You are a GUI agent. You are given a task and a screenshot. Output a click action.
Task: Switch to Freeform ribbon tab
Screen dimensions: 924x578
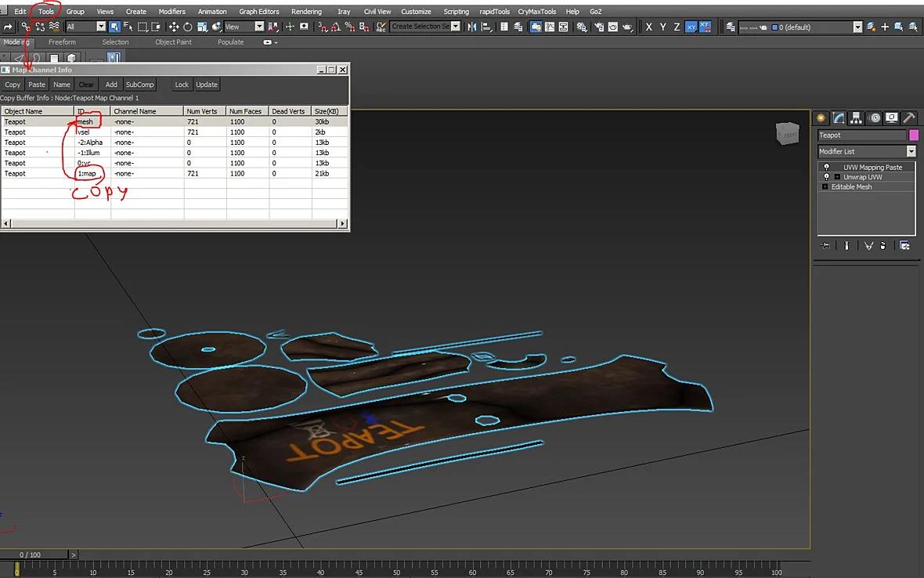click(x=62, y=42)
